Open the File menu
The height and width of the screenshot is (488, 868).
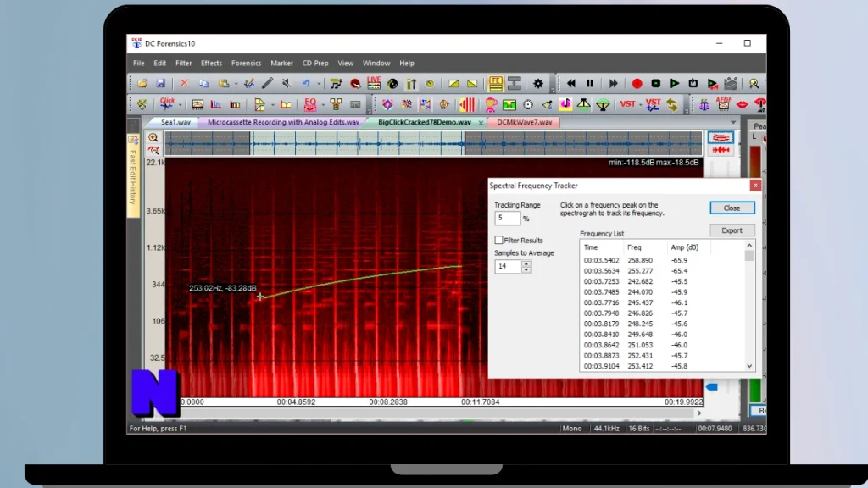point(138,63)
